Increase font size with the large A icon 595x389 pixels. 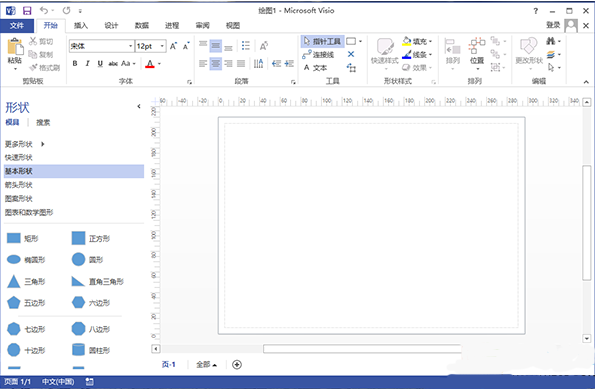point(173,46)
